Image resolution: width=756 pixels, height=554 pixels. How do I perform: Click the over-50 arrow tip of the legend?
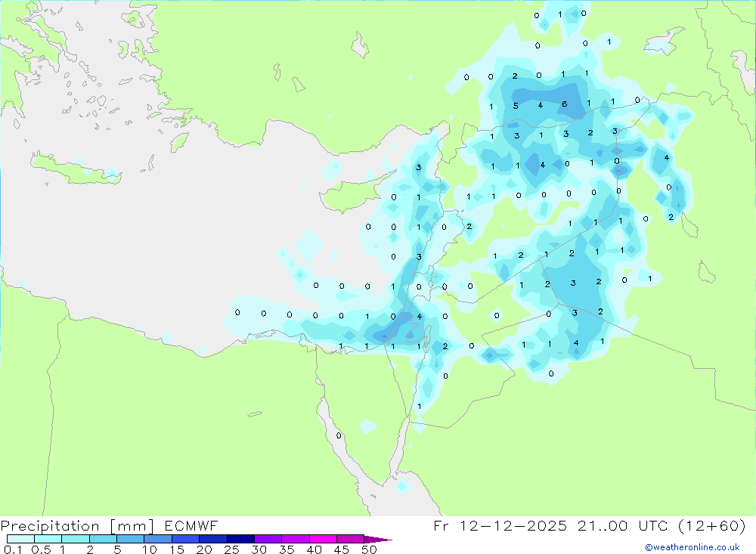point(379,539)
